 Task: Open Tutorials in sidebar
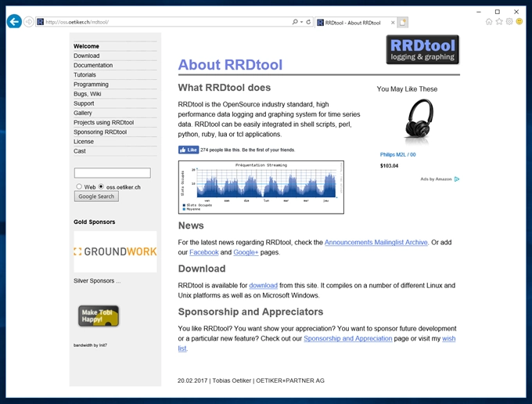[84, 74]
